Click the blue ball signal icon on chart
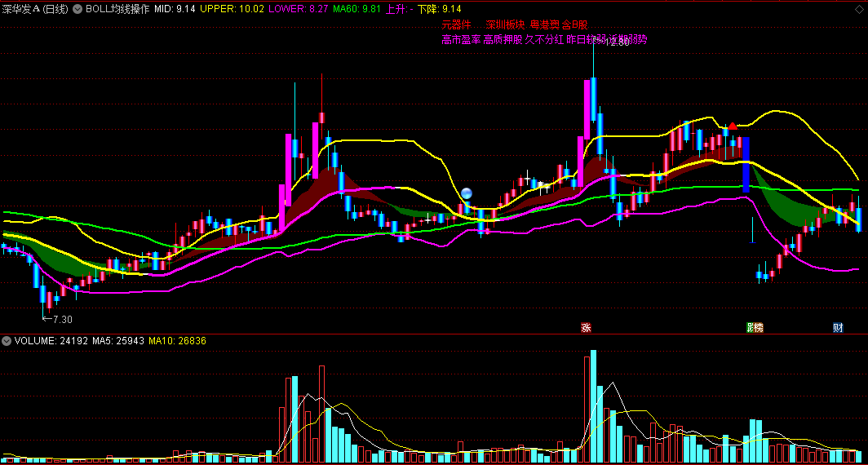 (x=467, y=194)
